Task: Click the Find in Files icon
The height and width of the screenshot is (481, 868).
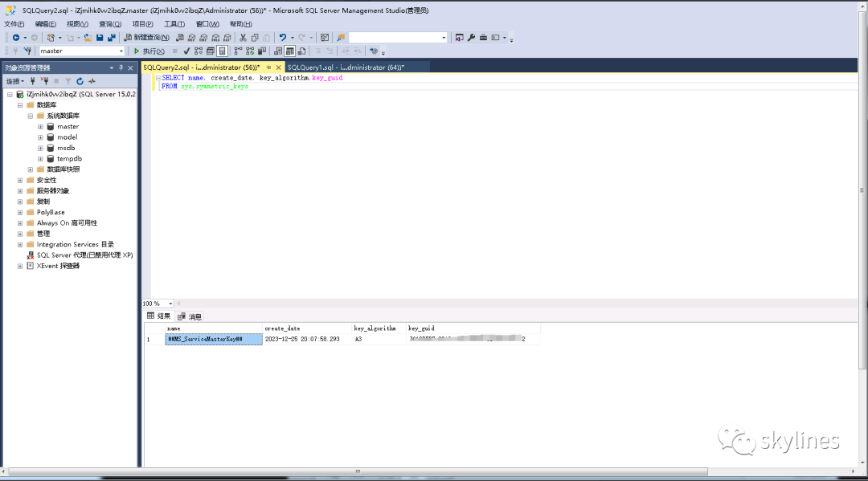Action: point(341,38)
